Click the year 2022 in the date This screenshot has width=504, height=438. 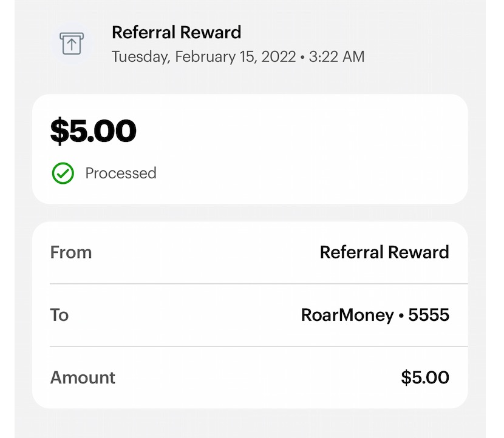(x=278, y=57)
